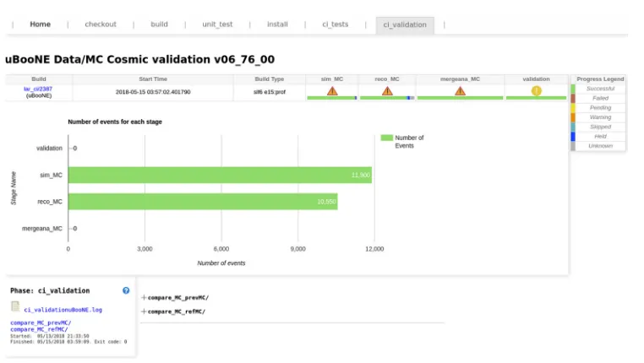This screenshot has width=644, height=363.
Task: Click the sim_MC progress bar
Action: [x=332, y=98]
